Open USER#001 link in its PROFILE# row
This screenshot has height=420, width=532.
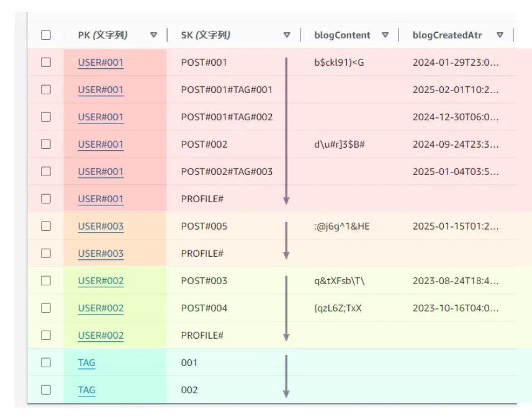[101, 199]
